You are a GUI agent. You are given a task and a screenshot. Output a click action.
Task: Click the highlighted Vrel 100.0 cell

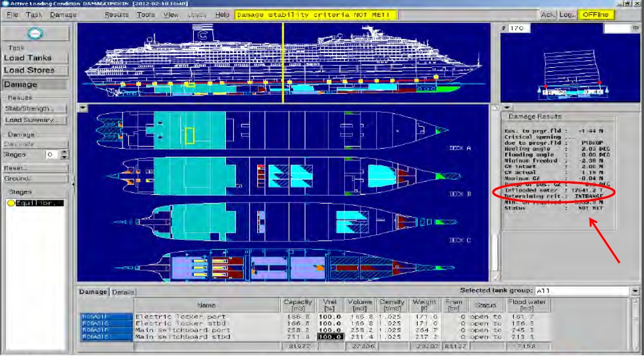click(330, 337)
